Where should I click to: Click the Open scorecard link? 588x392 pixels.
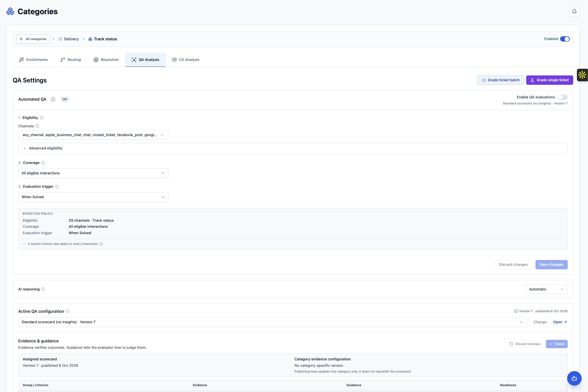560,322
